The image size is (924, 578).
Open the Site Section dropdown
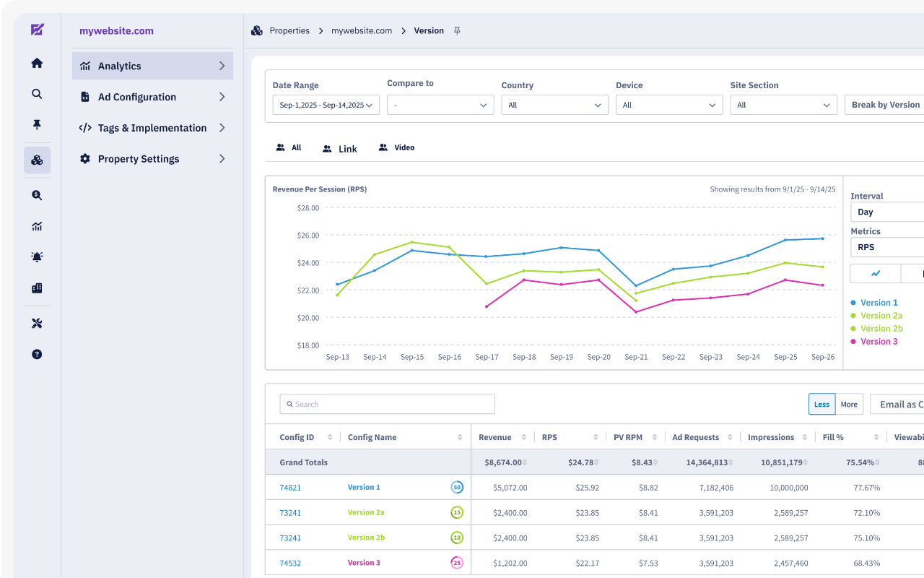[x=784, y=105]
